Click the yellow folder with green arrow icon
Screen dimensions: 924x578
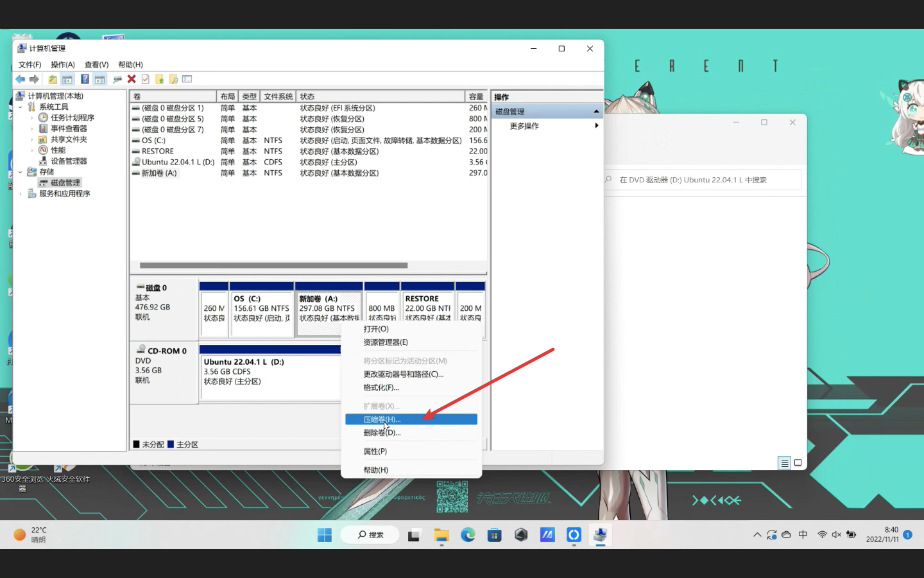(x=159, y=79)
